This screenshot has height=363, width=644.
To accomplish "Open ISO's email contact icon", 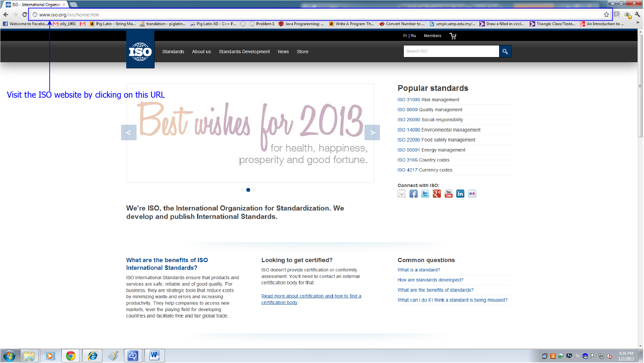I will coord(402,194).
